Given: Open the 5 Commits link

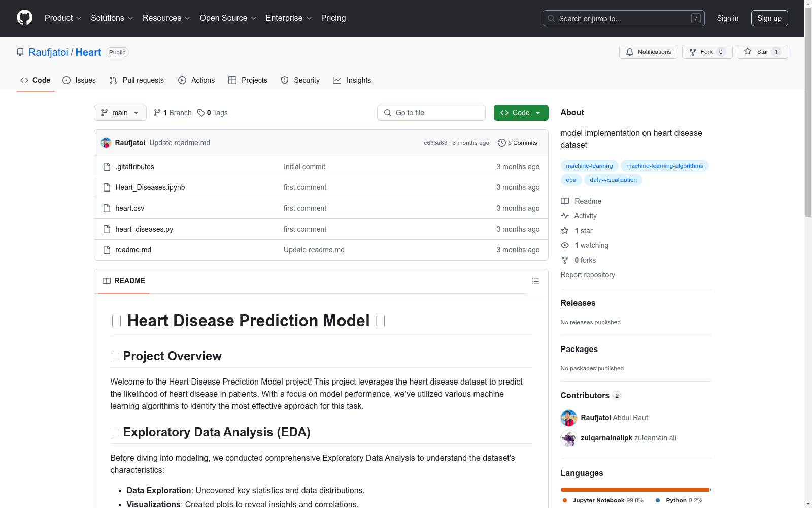Looking at the screenshot, I should point(518,143).
